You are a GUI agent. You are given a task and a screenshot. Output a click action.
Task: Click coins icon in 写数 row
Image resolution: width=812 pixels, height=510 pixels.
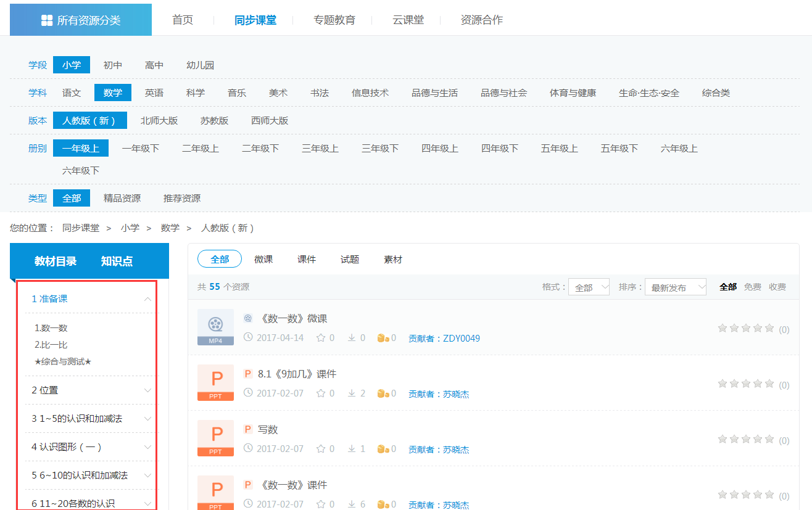coord(383,449)
